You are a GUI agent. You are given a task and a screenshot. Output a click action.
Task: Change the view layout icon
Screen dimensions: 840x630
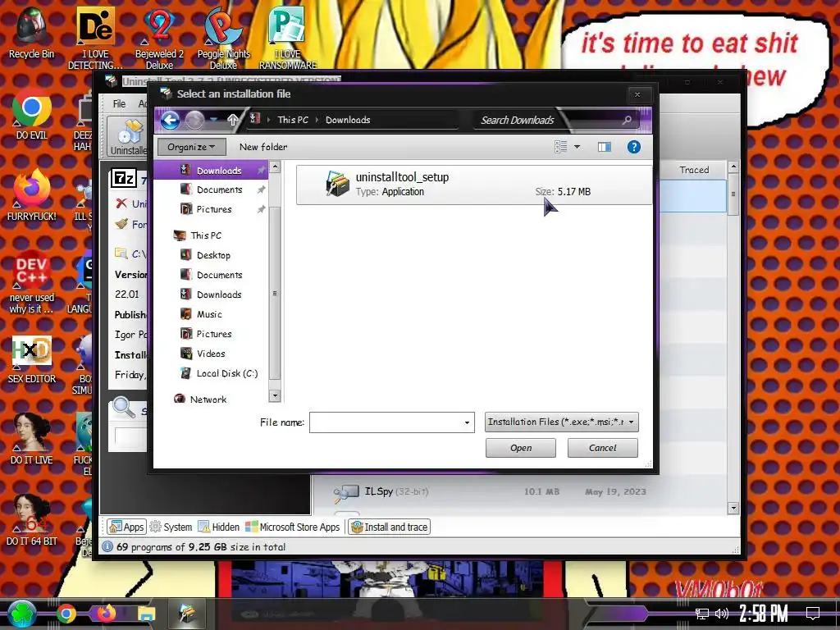coord(560,147)
